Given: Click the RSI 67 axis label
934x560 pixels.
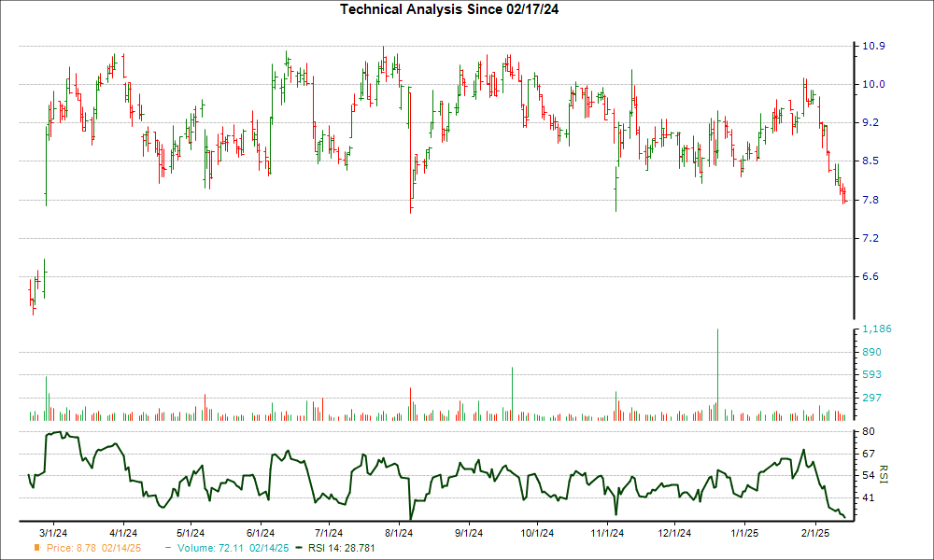Looking at the screenshot, I should (869, 455).
